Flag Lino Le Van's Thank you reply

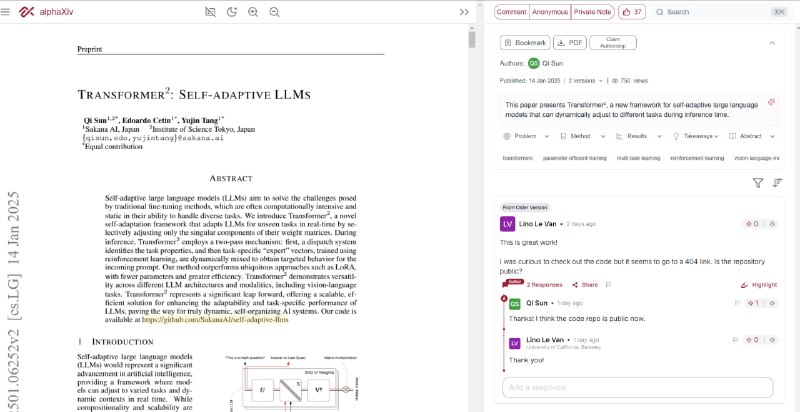[x=735, y=340]
